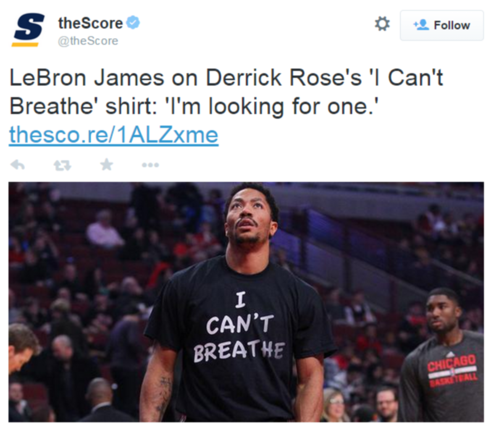Expand the more options ellipsis
Screen dimensions: 504x430
(x=150, y=165)
